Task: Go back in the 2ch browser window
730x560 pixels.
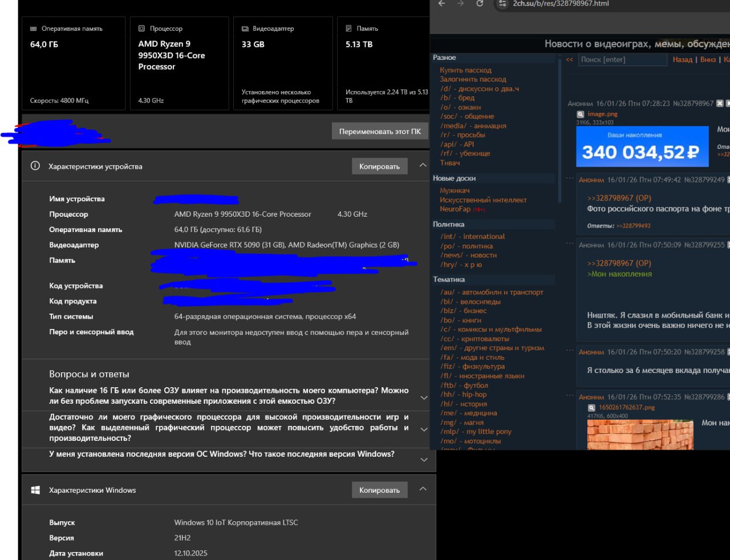Action: pos(441,3)
